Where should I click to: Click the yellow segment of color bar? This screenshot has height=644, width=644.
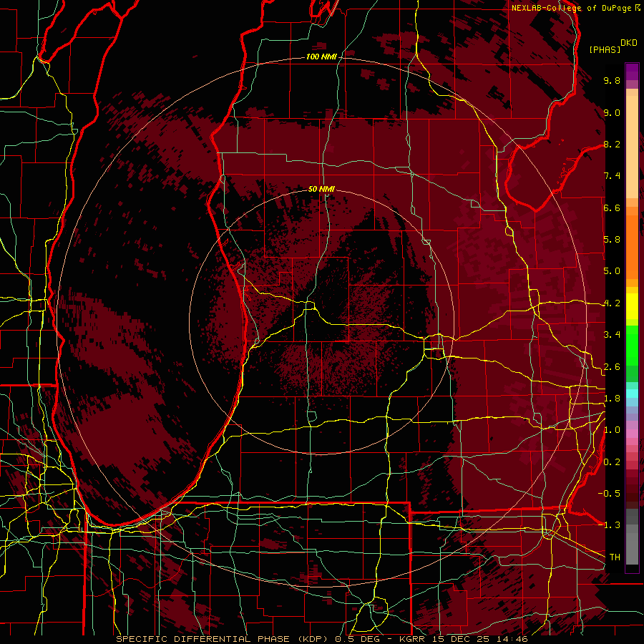tap(632, 306)
